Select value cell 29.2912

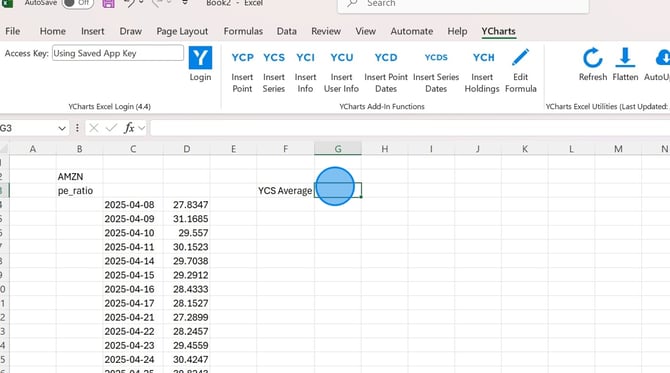point(186,275)
